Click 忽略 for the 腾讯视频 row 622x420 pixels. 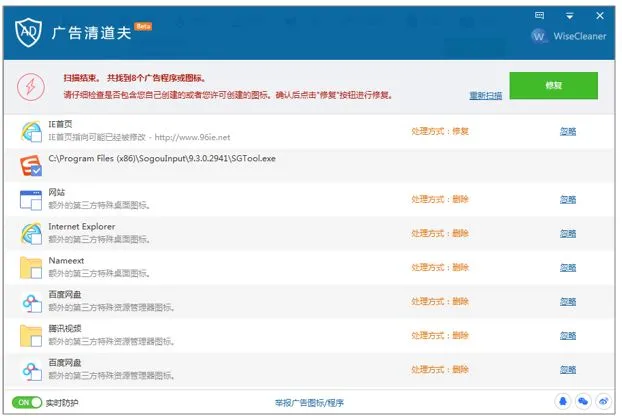(568, 336)
